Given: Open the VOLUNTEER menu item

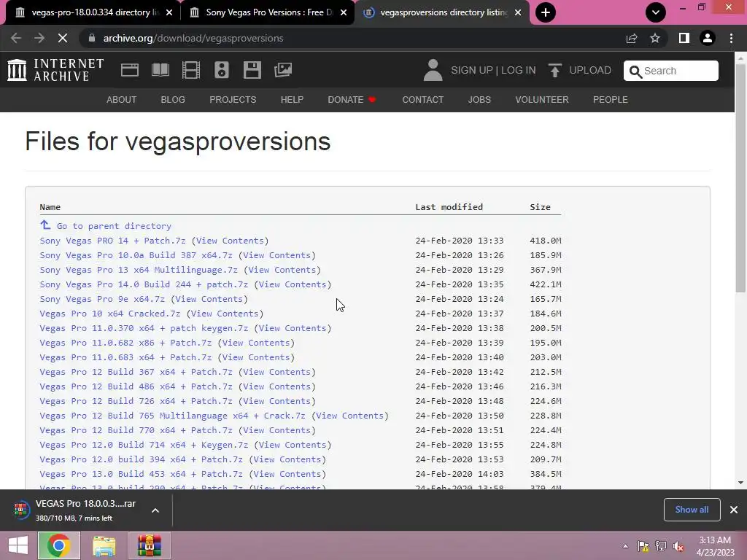Looking at the screenshot, I should pyautogui.click(x=542, y=99).
